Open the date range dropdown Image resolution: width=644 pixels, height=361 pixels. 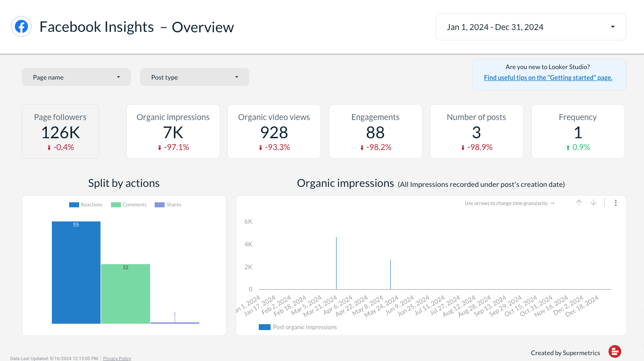point(530,27)
